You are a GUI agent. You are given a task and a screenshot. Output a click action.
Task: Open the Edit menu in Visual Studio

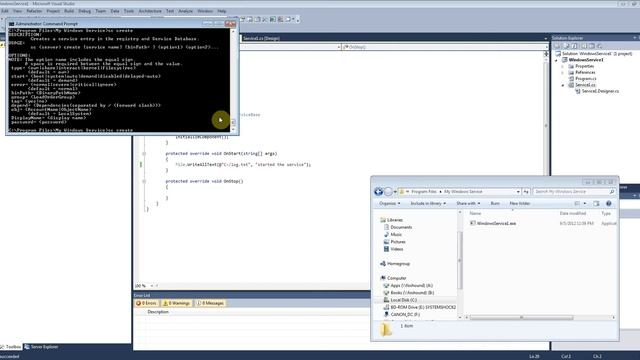[5, 11]
